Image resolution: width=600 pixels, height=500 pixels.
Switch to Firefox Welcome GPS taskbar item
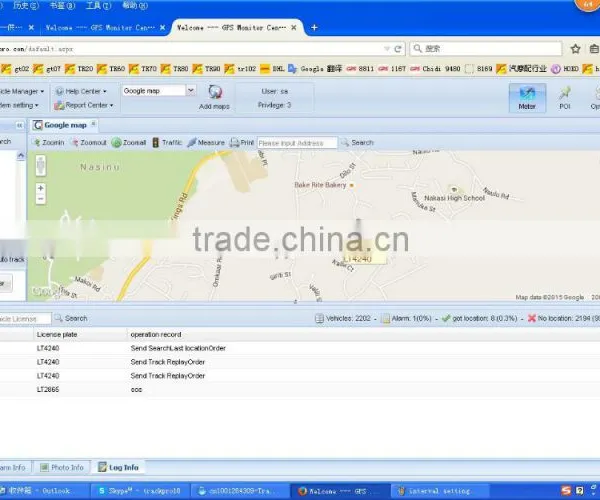pyautogui.click(x=340, y=491)
